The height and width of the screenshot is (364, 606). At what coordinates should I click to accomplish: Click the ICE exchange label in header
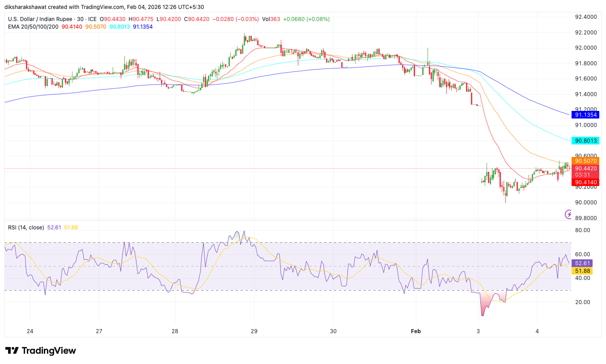(x=93, y=19)
